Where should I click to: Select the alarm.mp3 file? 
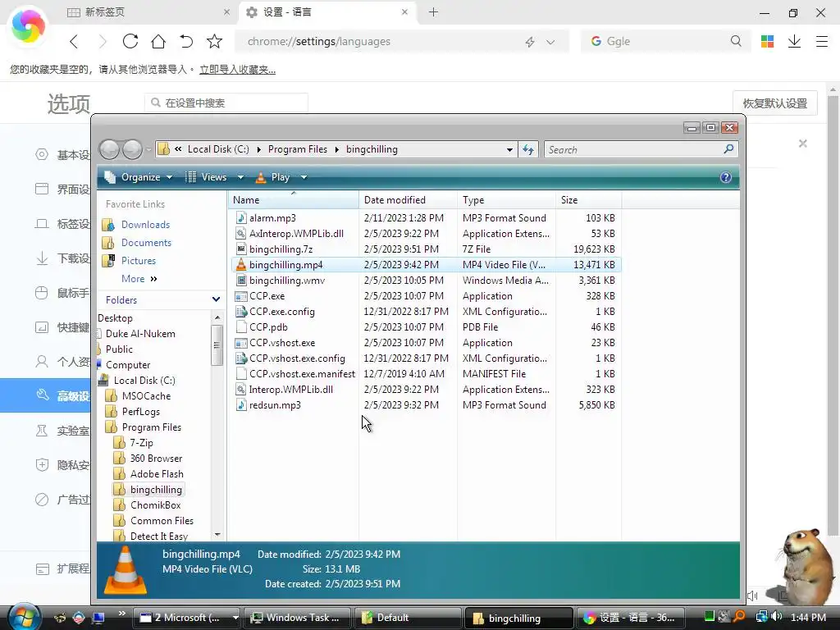tap(272, 218)
